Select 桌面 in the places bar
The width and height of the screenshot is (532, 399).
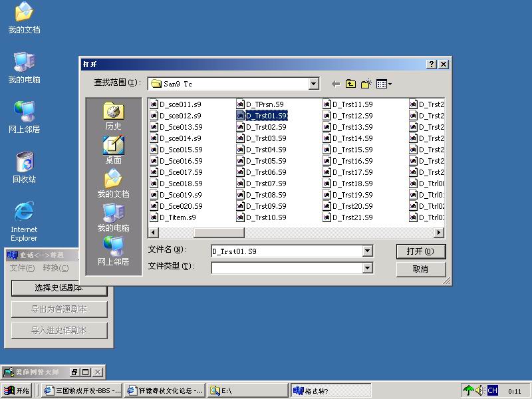113,150
